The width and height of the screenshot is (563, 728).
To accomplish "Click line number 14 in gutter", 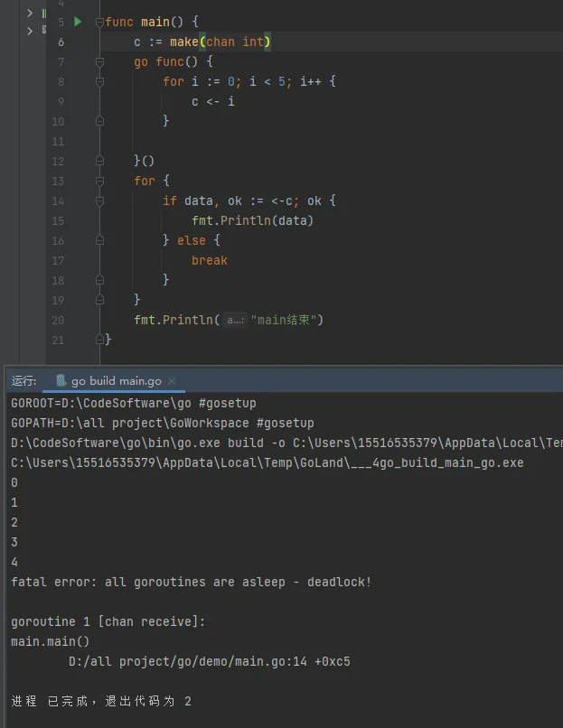I will click(58, 201).
